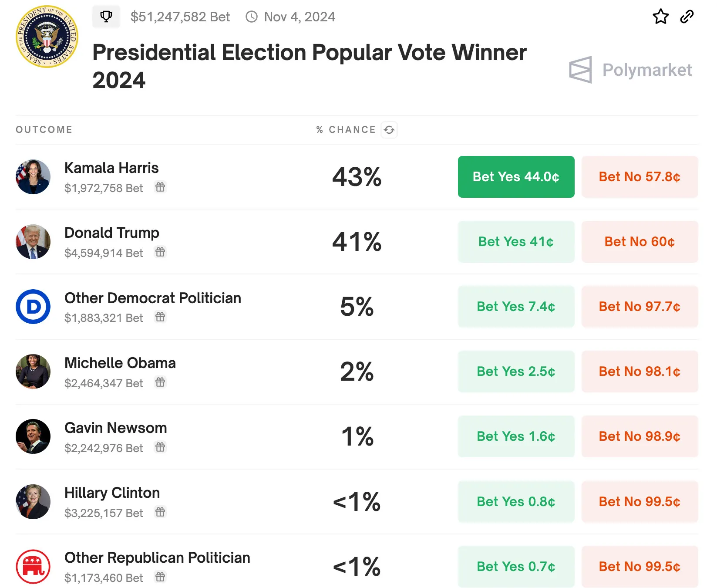Bet Yes on Kamala Harris at 44.0¢
This screenshot has width=717, height=588.
tap(516, 177)
